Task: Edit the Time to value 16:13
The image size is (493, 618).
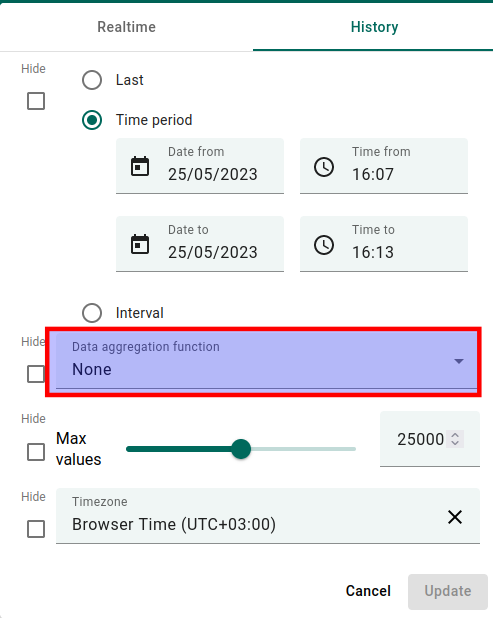Action: 373,252
